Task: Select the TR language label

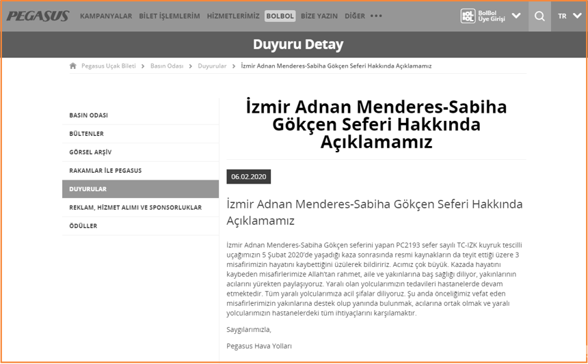Action: tap(562, 16)
